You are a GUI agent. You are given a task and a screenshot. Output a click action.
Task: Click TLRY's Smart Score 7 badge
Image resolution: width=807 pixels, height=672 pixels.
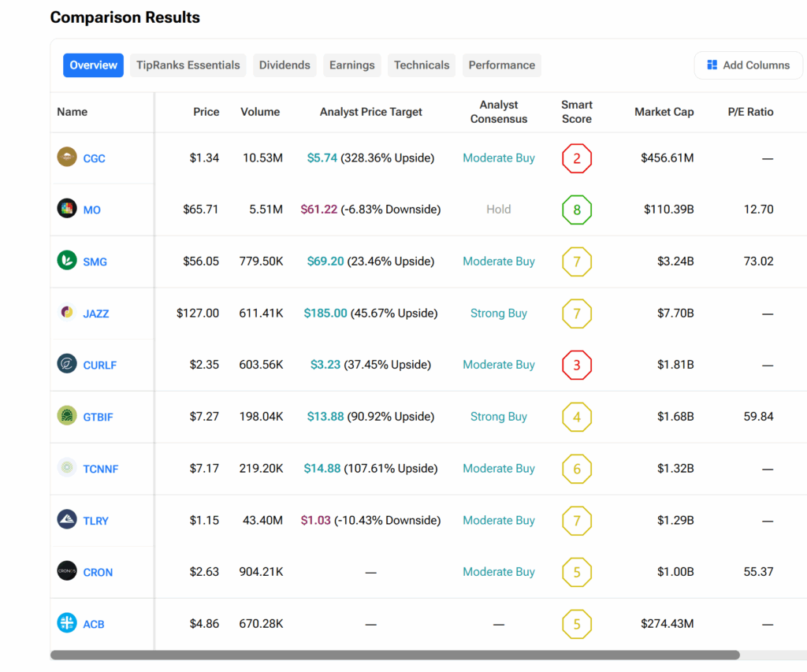click(x=577, y=521)
